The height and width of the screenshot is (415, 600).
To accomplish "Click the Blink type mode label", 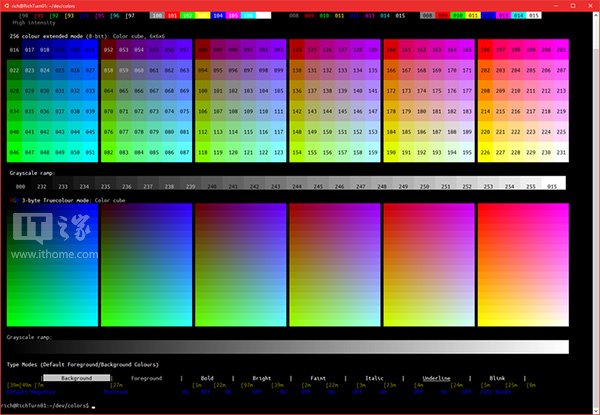I will click(x=497, y=378).
